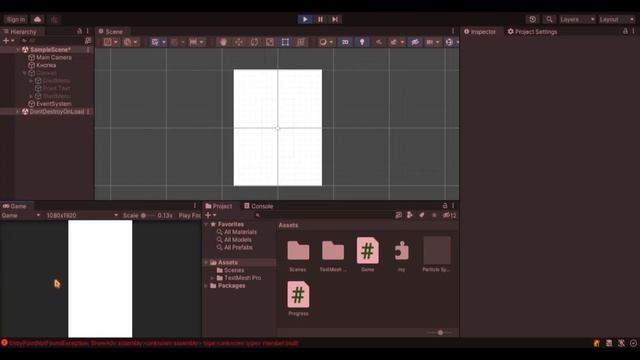Open the 1080x1920 resolution dropdown
Screen dimensions: 640x360
click(82, 216)
